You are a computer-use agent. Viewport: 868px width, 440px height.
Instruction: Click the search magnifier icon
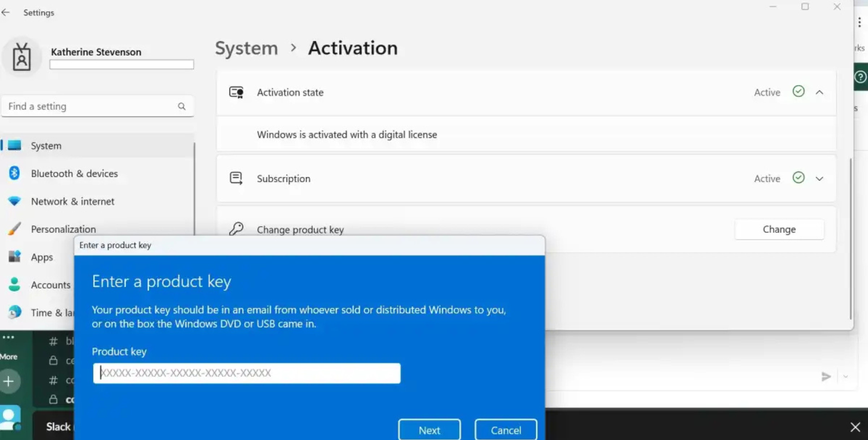click(x=182, y=106)
